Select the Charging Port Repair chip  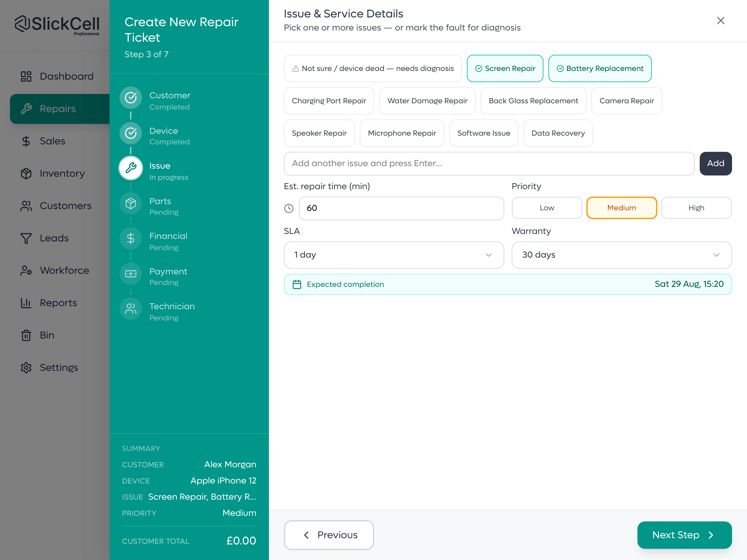(329, 101)
